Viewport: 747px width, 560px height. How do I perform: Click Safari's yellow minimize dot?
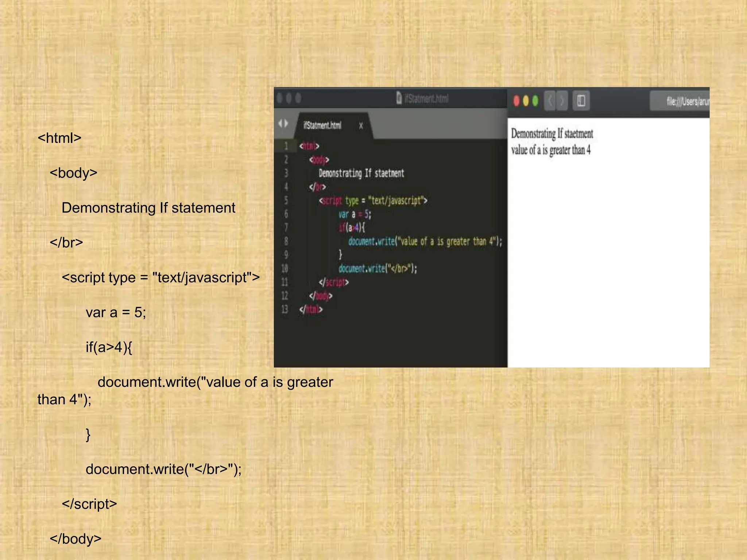526,101
